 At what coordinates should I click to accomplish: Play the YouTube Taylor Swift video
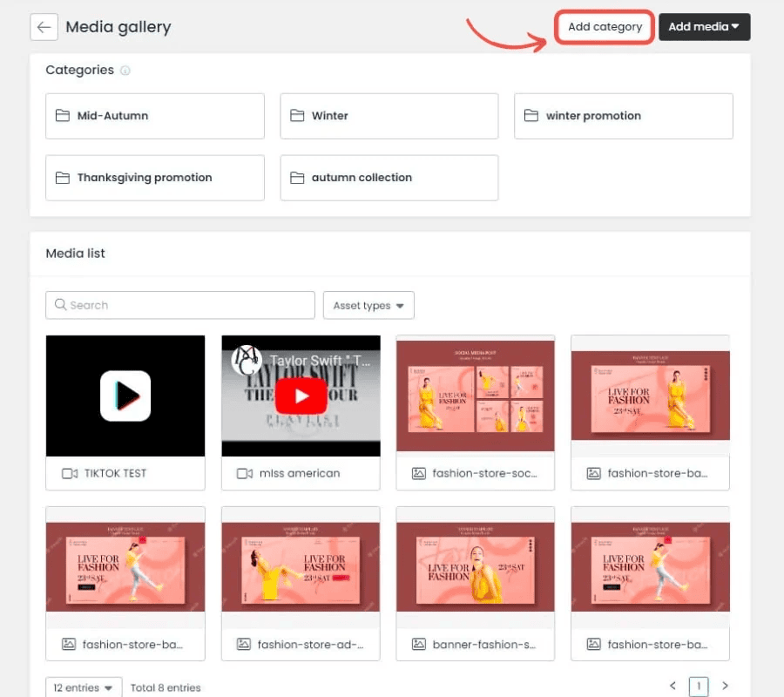pyautogui.click(x=301, y=396)
